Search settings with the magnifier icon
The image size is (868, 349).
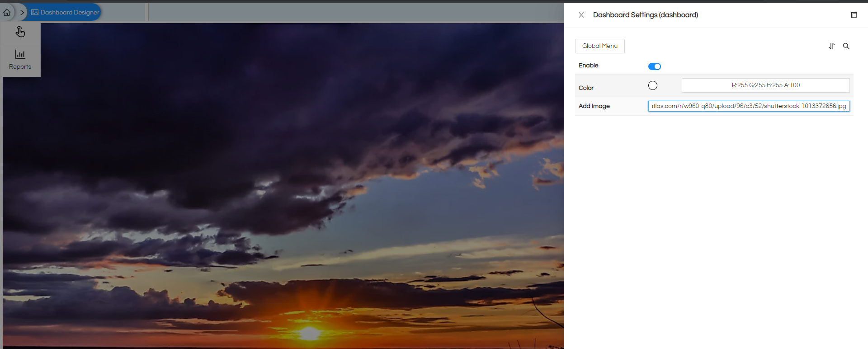846,46
